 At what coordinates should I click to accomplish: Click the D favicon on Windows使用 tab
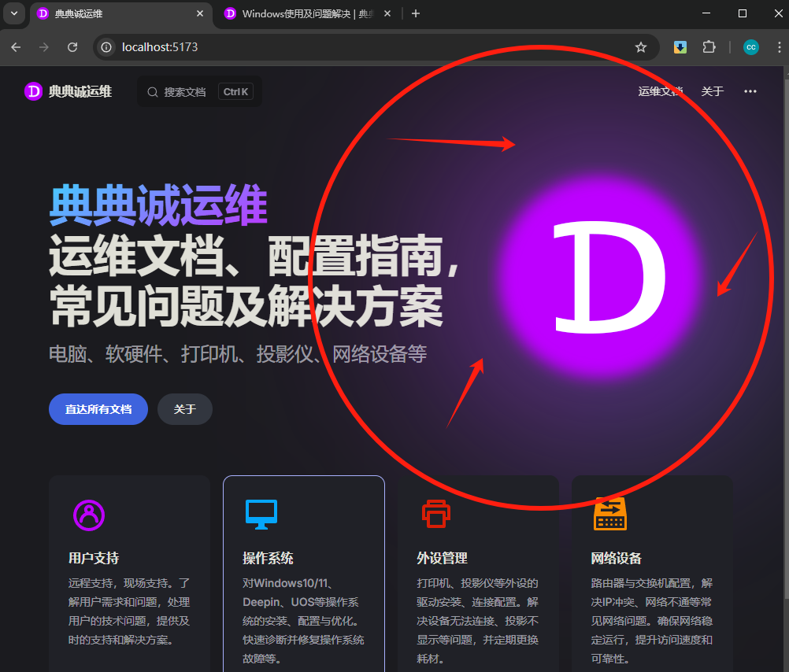click(x=230, y=13)
